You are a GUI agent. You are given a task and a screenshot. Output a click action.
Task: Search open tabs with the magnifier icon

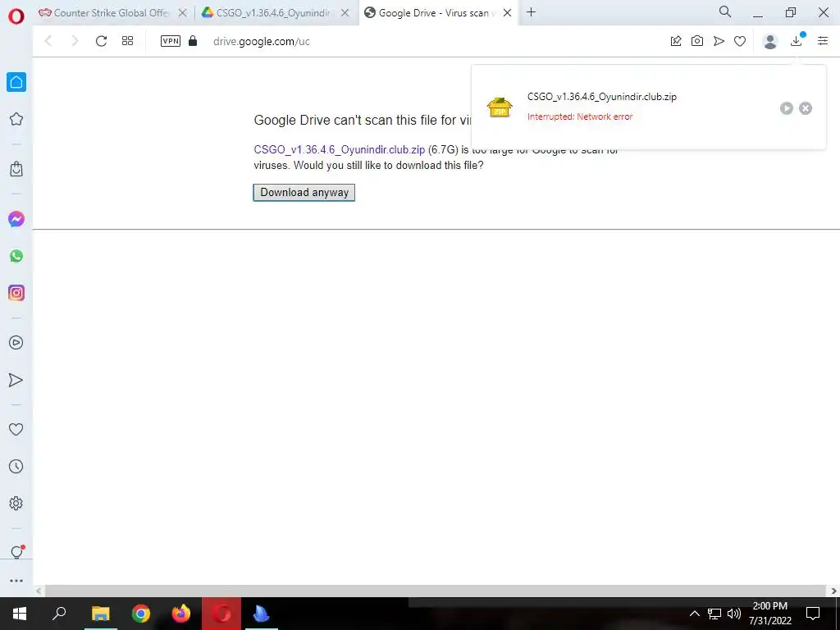pos(725,11)
